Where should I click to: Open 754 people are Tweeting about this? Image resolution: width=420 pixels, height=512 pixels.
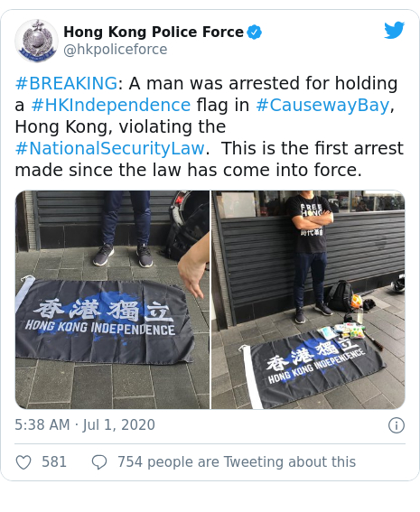click(237, 462)
